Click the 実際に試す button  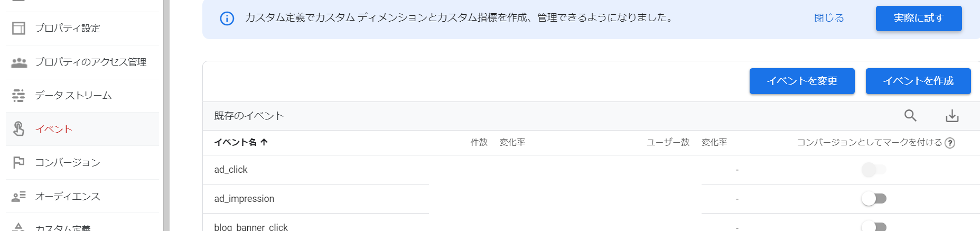[919, 18]
